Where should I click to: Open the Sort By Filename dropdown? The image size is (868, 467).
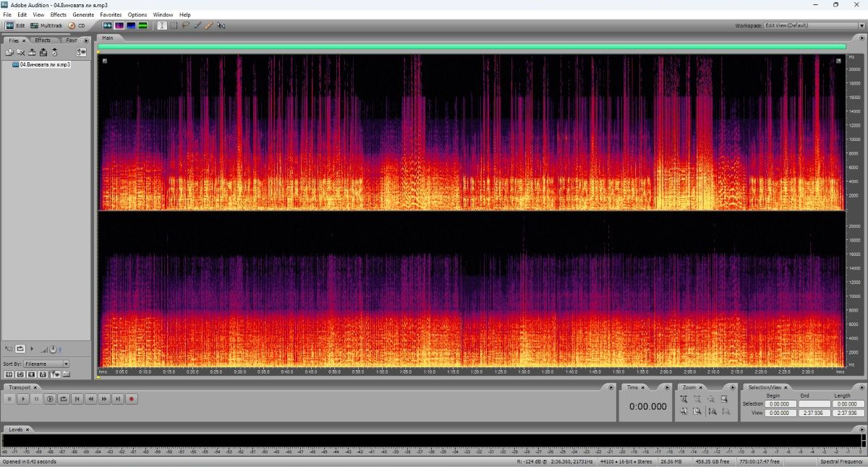(46, 364)
